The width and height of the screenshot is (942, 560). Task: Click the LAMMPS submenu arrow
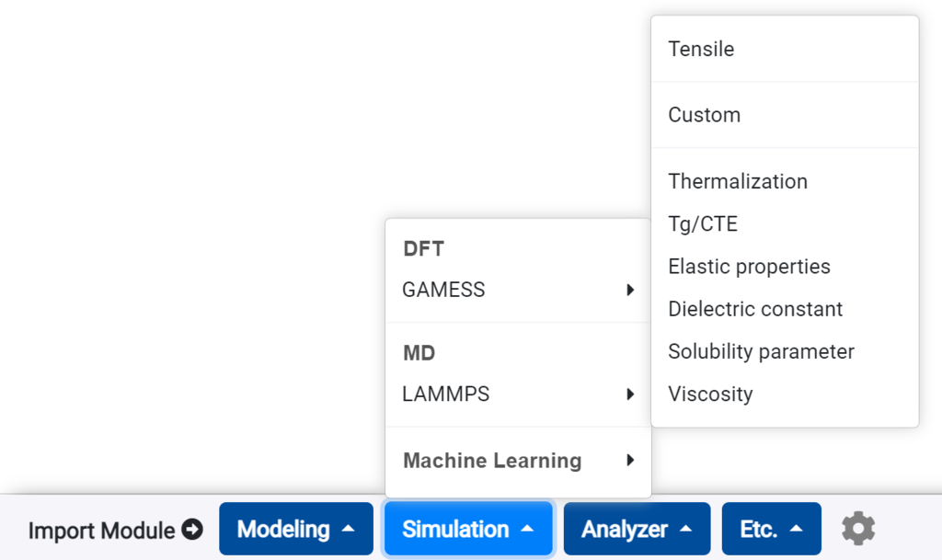point(631,394)
